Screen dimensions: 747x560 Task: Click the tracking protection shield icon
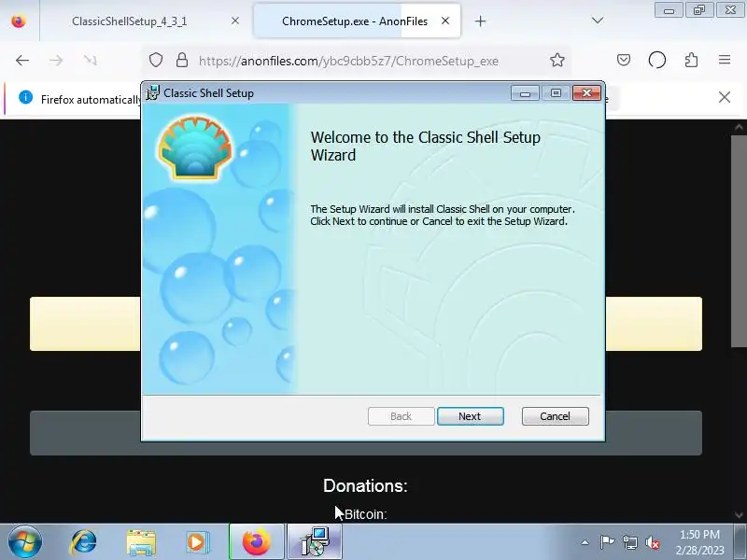click(156, 60)
